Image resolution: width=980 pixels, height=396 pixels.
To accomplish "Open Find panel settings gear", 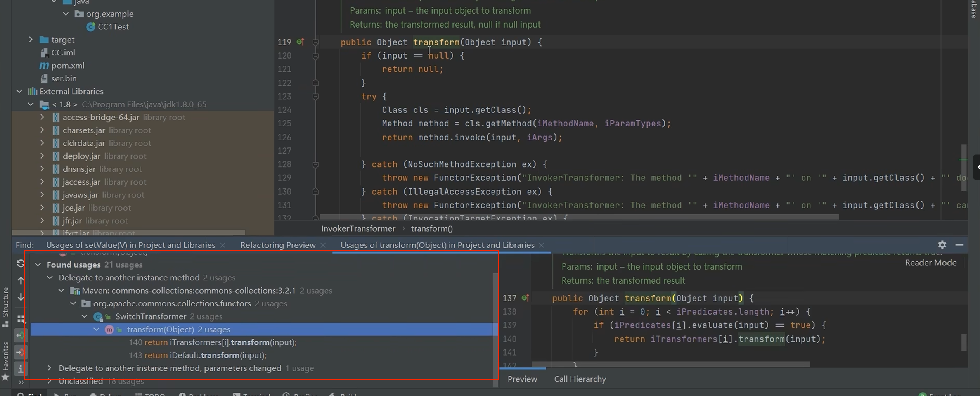I will click(942, 245).
